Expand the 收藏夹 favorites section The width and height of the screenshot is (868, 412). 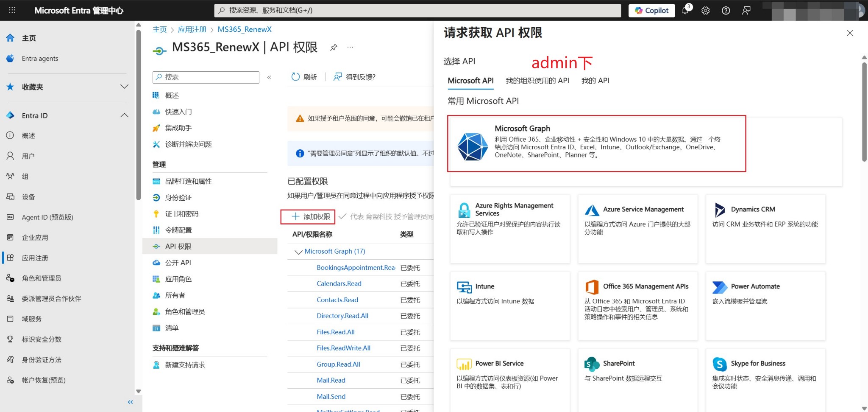point(124,87)
